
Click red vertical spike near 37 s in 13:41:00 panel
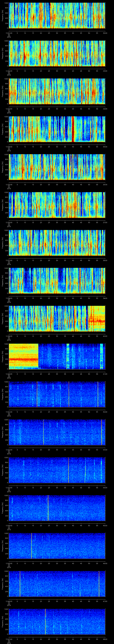tap(69, 394)
